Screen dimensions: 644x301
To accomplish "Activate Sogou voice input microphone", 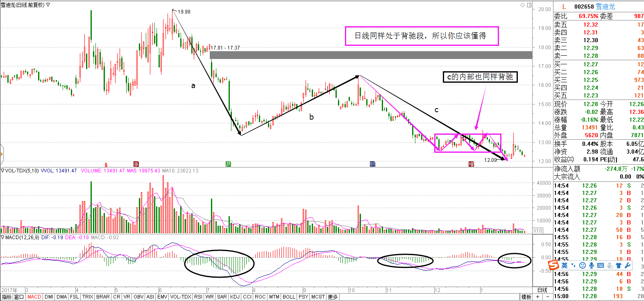I will pos(592,266).
